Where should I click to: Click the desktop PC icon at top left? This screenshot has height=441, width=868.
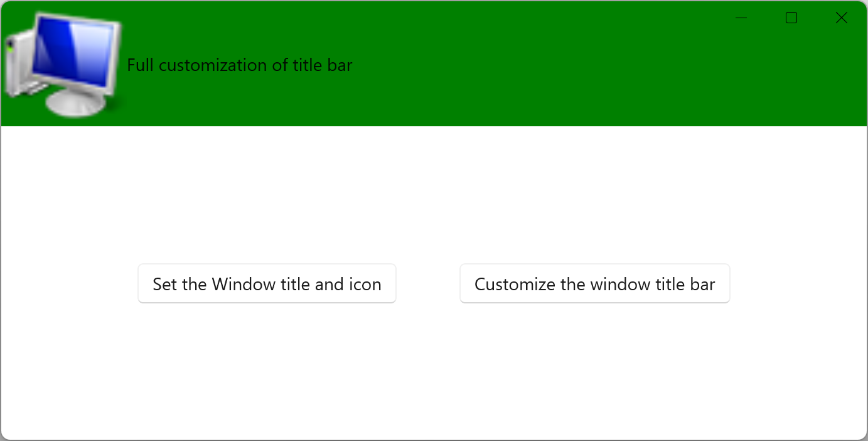pyautogui.click(x=63, y=63)
